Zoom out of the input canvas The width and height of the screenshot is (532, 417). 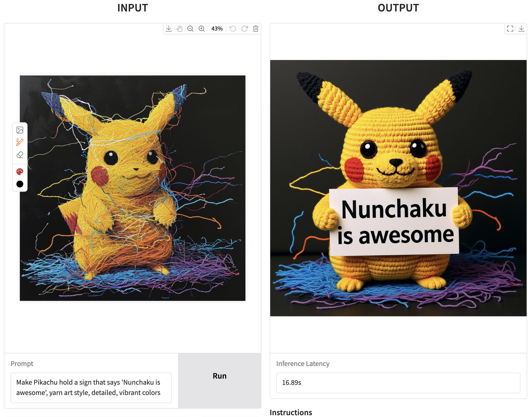coord(190,29)
